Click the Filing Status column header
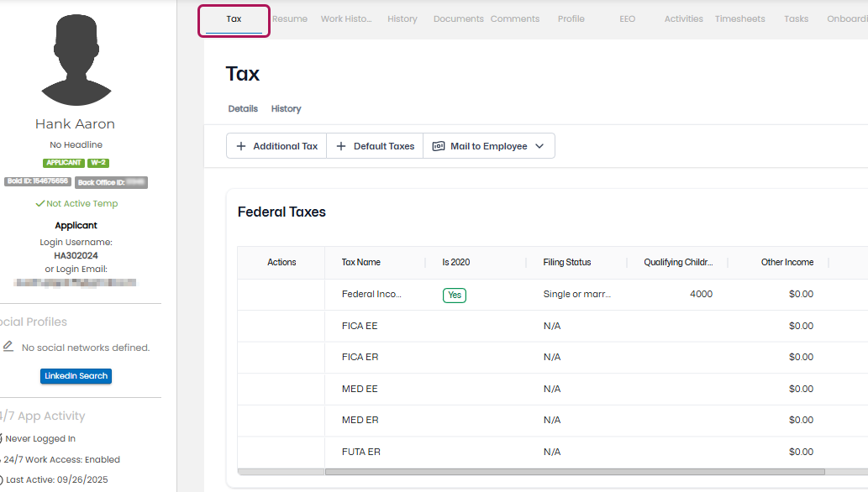This screenshot has width=868, height=492. pyautogui.click(x=567, y=262)
